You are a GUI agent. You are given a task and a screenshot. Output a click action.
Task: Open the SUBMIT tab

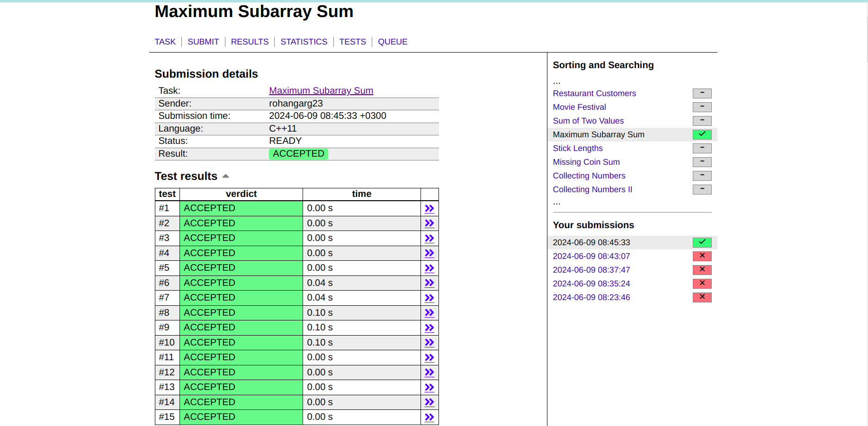pos(203,42)
